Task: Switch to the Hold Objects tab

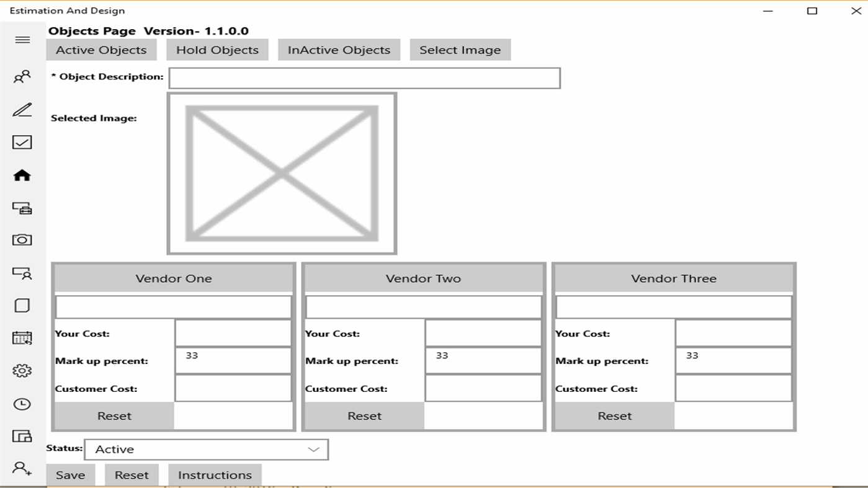Action: pos(217,49)
